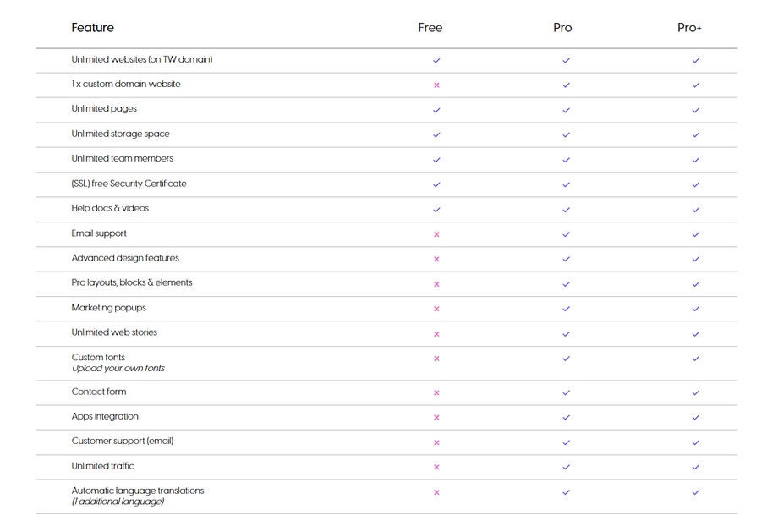Click the Upload your own fonts note
Image resolution: width=778 pixels, height=532 pixels.
118,369
